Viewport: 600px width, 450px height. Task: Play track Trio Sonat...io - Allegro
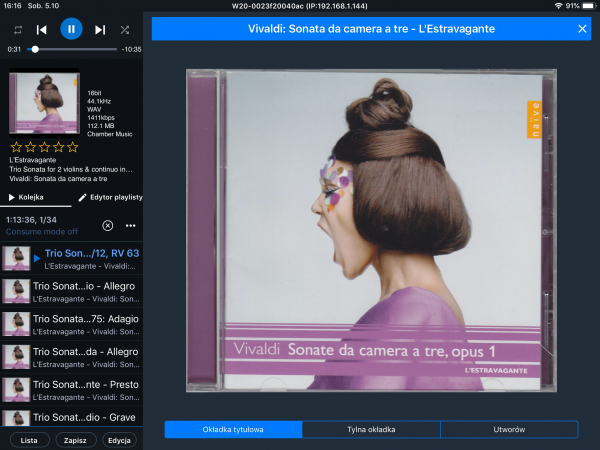72,291
